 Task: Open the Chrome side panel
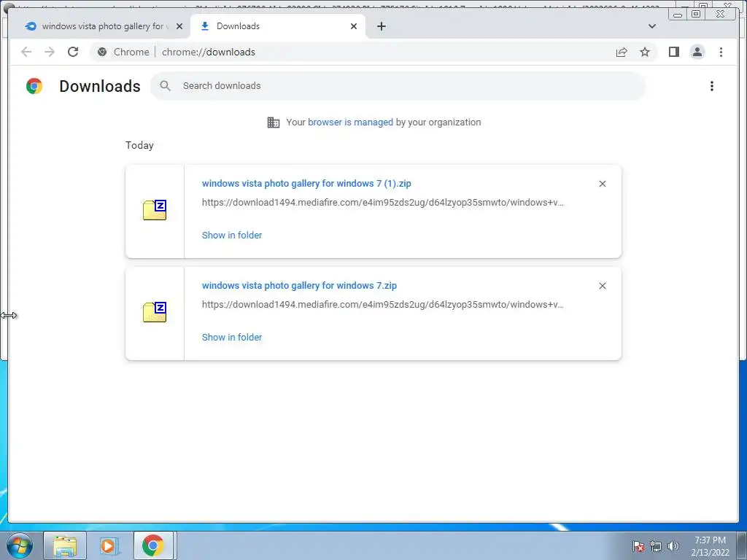(x=673, y=52)
